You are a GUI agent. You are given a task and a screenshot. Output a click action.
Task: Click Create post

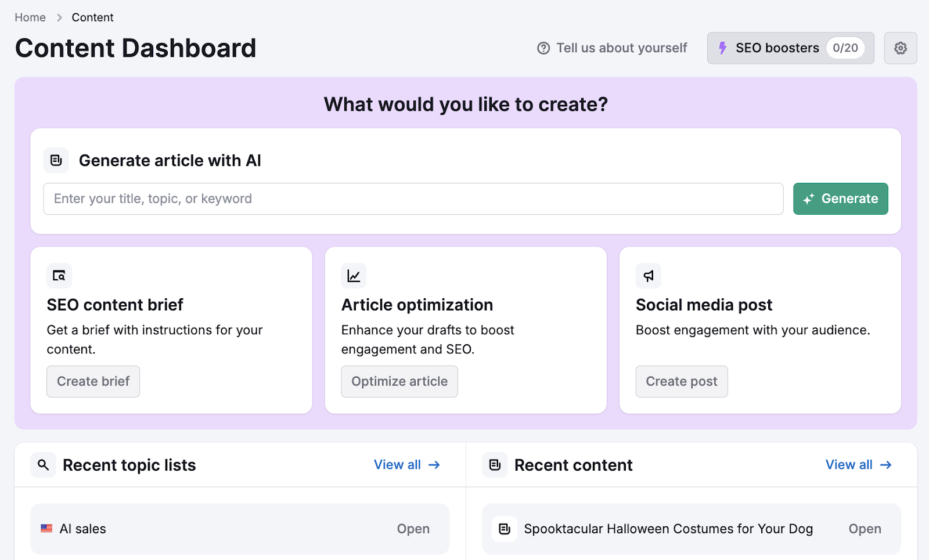681,381
